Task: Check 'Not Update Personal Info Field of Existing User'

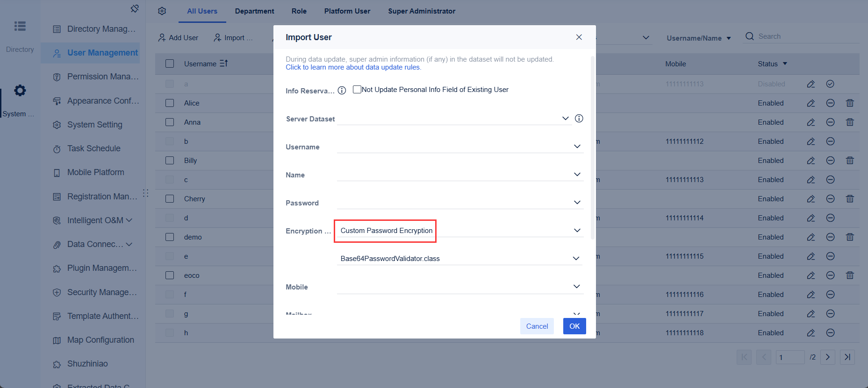Action: click(x=357, y=89)
